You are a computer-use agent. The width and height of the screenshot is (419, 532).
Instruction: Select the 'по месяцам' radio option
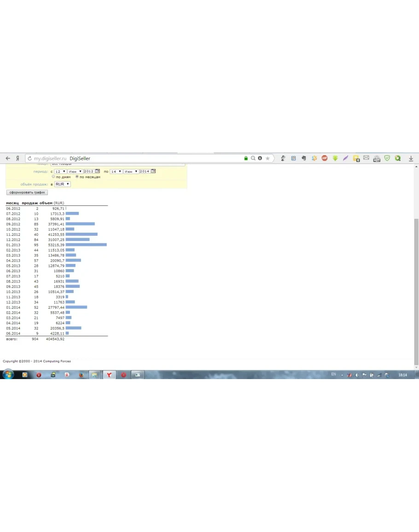77,177
